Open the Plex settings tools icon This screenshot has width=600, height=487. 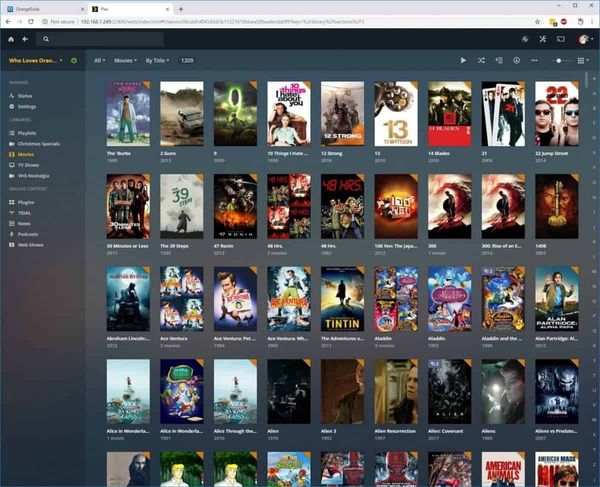(543, 39)
